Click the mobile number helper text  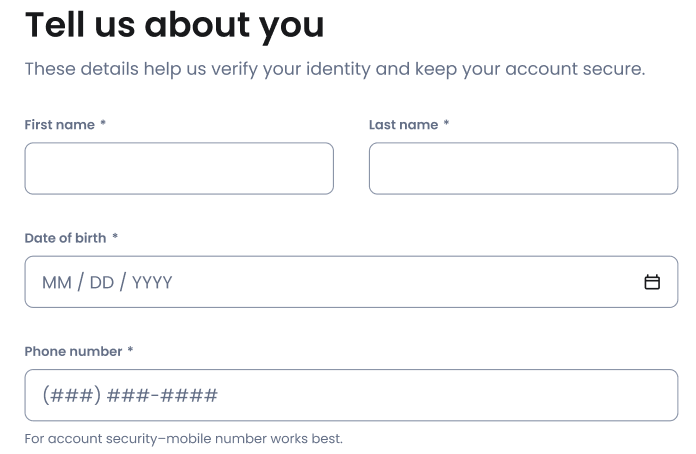(183, 438)
